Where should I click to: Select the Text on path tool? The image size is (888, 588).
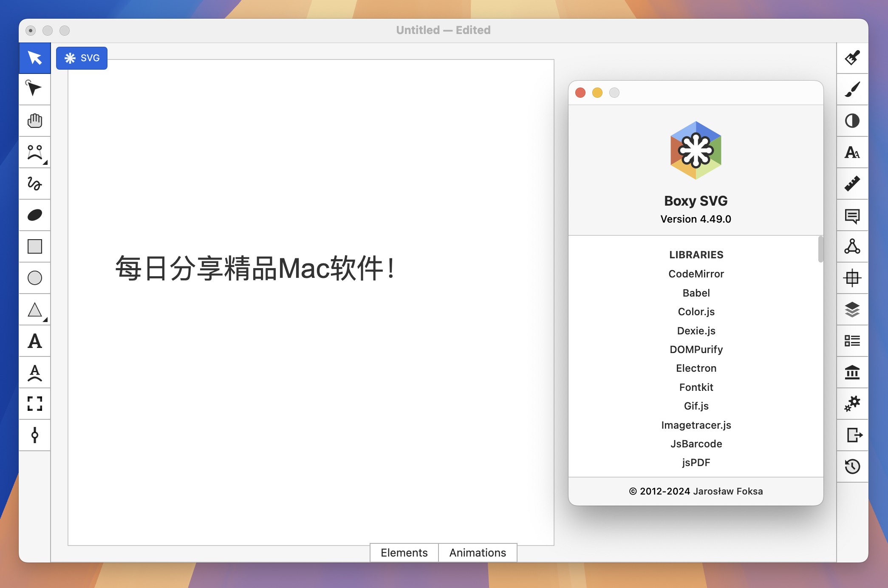pos(35,372)
